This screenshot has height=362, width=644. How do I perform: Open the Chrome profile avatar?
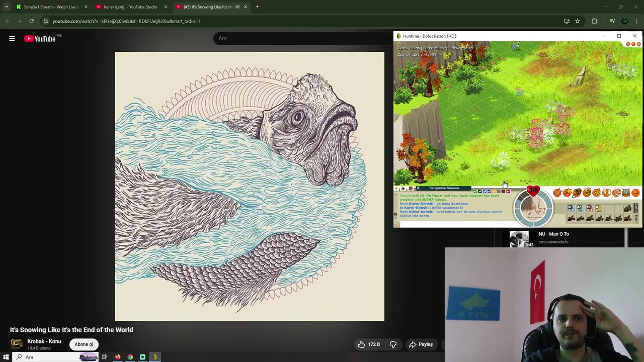click(624, 21)
